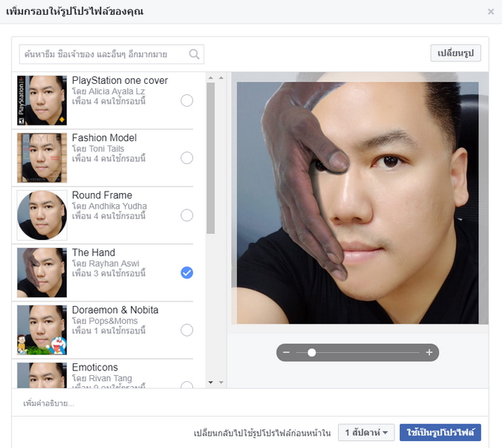Click the เปลี่ยนรูป button

[455, 53]
